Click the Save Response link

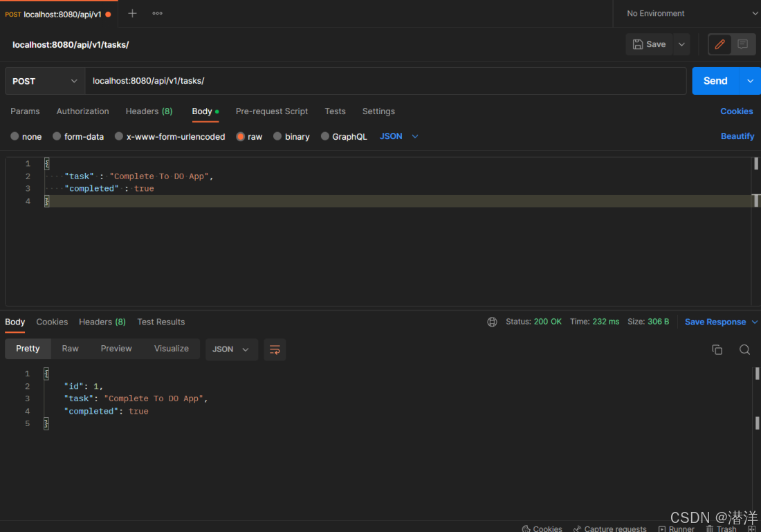[x=715, y=322]
